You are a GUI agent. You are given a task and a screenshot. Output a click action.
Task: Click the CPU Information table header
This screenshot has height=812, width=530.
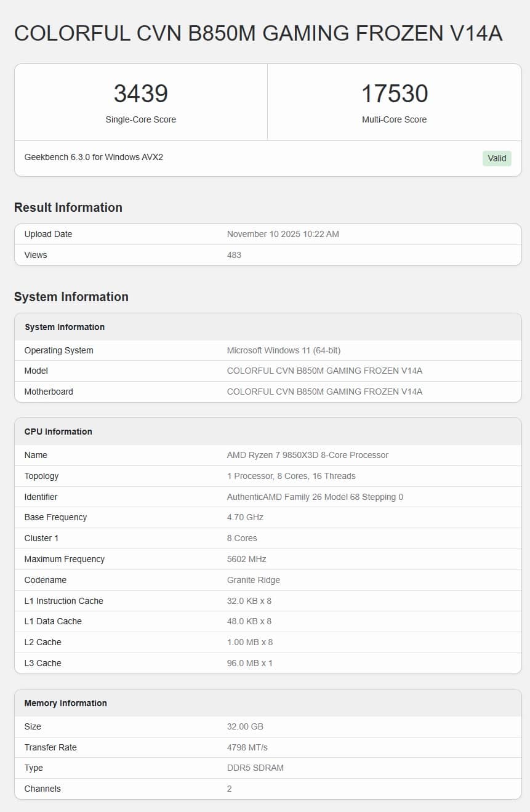coord(58,432)
